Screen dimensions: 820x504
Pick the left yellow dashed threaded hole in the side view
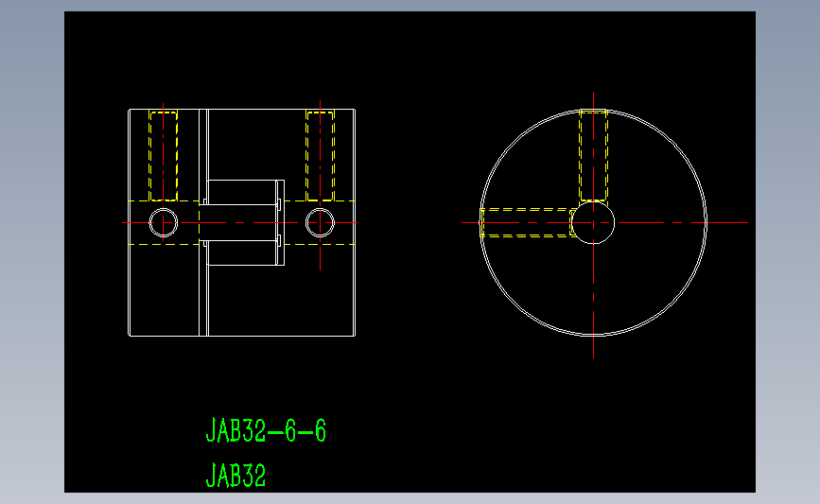coord(164,155)
